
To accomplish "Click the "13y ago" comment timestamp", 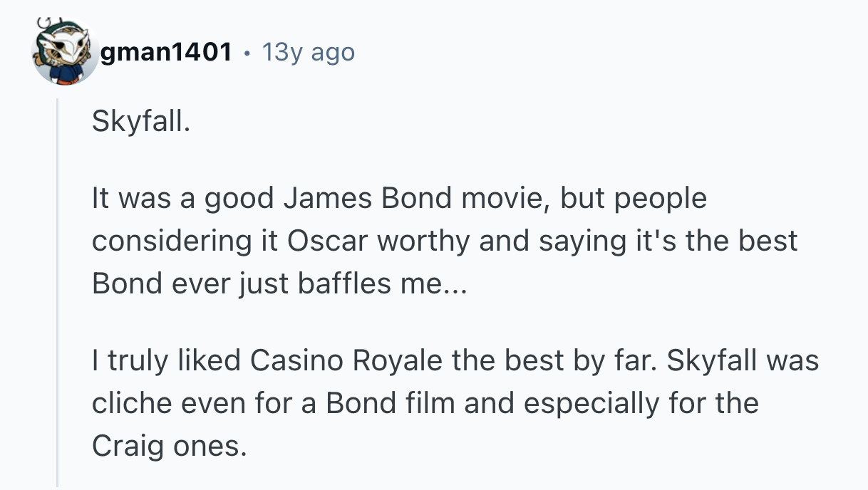I will tap(308, 52).
